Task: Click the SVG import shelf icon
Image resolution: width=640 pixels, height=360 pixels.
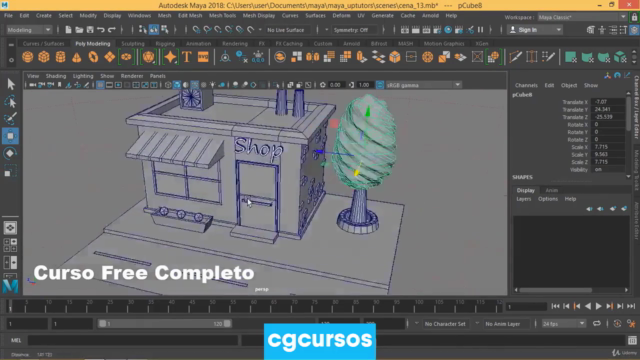Action: click(x=203, y=57)
